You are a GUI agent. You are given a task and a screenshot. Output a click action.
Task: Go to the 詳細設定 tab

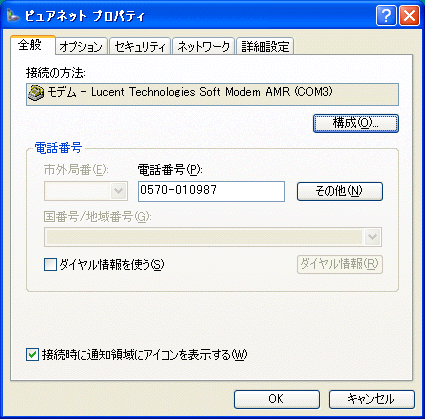[265, 46]
